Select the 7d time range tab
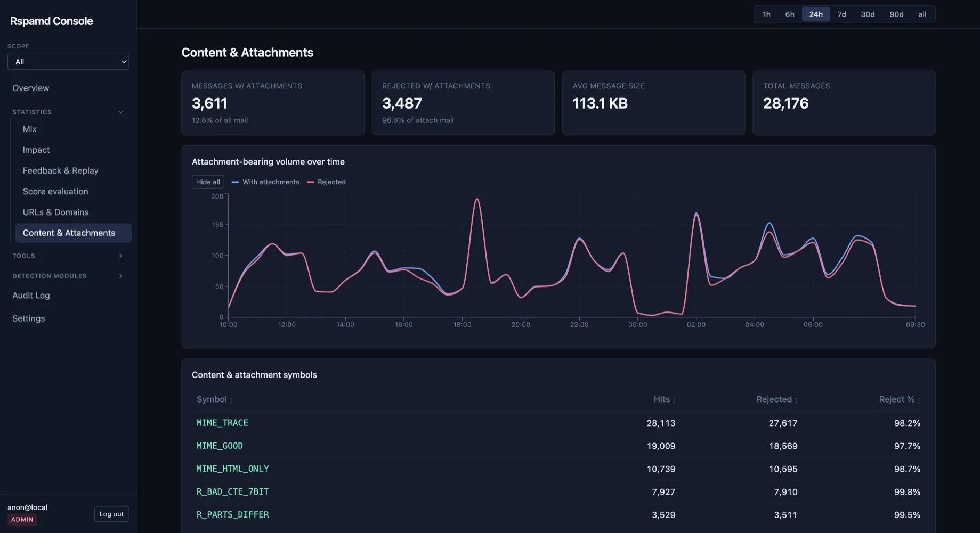Image resolution: width=980 pixels, height=533 pixels. tap(841, 14)
